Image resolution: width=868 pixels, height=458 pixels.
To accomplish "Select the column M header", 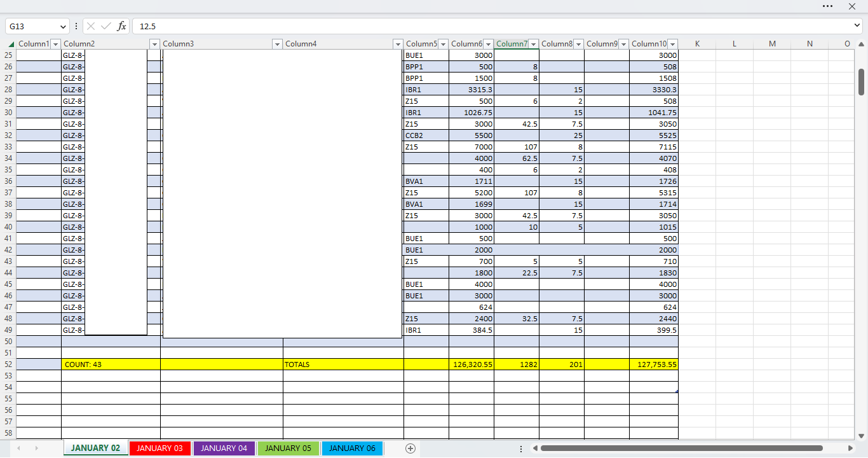I will tap(772, 44).
